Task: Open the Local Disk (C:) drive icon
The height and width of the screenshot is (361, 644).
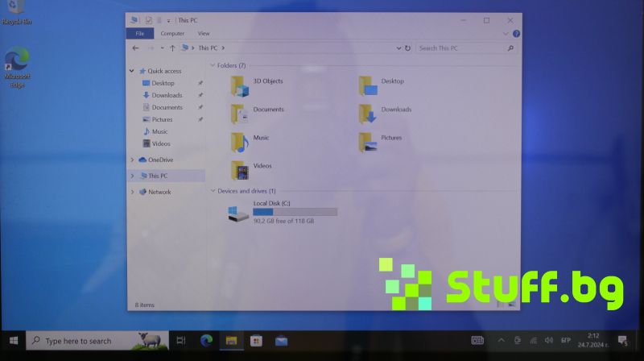Action: click(x=238, y=213)
